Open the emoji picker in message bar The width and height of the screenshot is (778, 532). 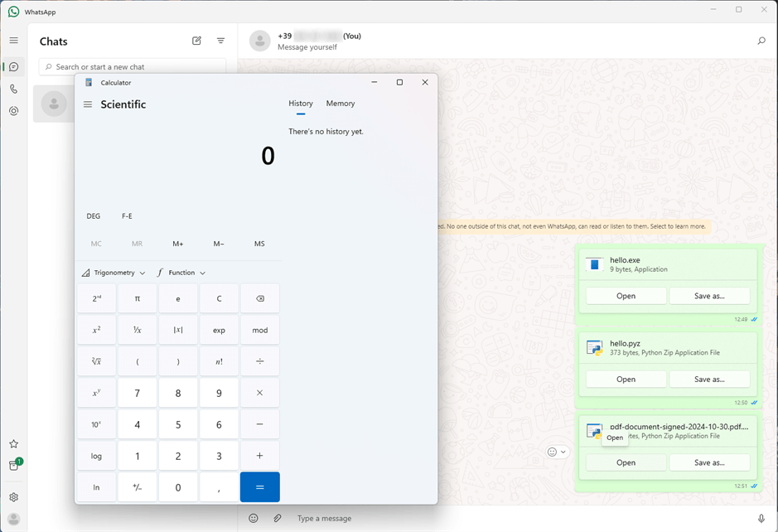(254, 518)
